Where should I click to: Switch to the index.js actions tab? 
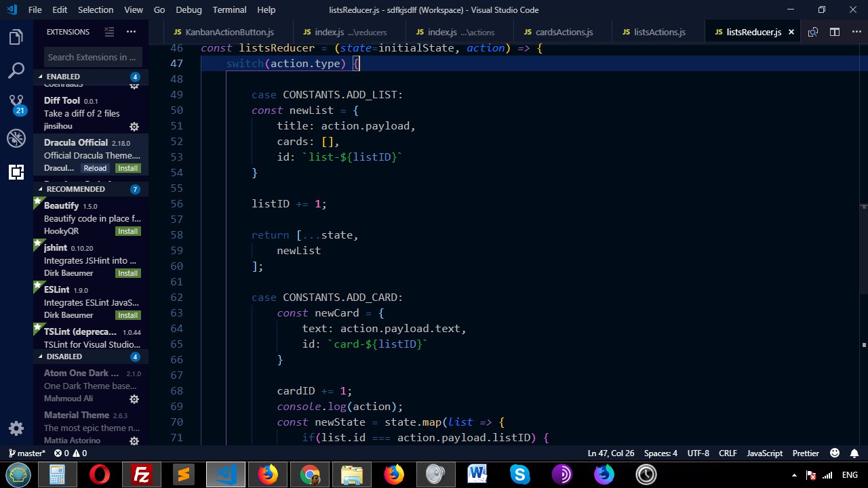[460, 32]
